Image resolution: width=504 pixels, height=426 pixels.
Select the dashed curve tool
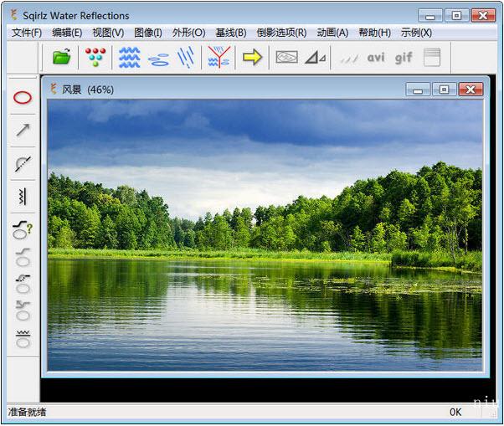click(23, 163)
